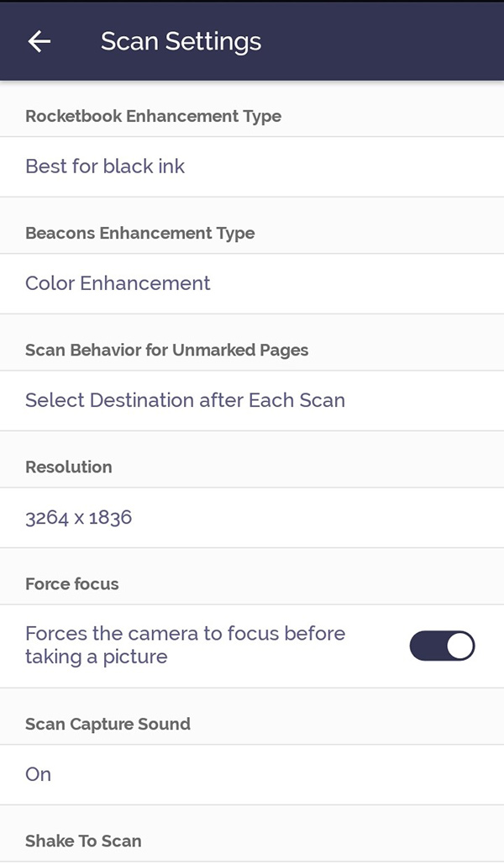Viewport: 504px width, 865px height.
Task: Click the 'Force focus' section label
Action: coord(71,583)
